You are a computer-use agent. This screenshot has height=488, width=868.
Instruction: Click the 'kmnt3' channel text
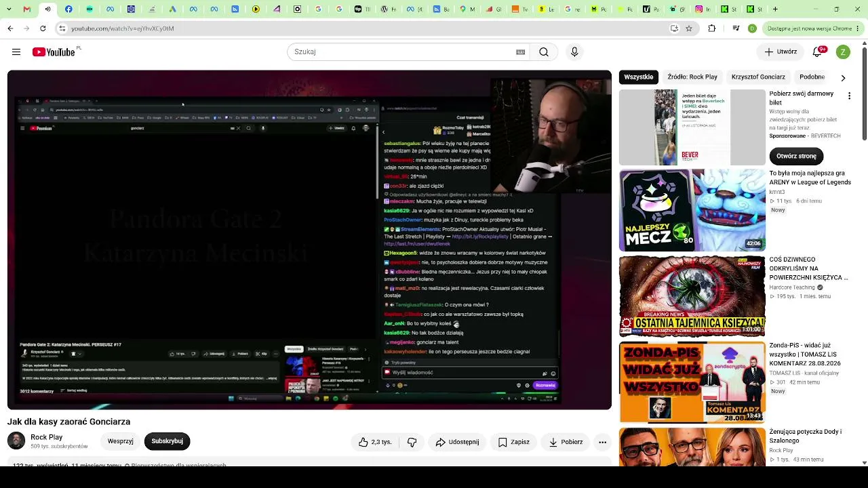click(777, 192)
